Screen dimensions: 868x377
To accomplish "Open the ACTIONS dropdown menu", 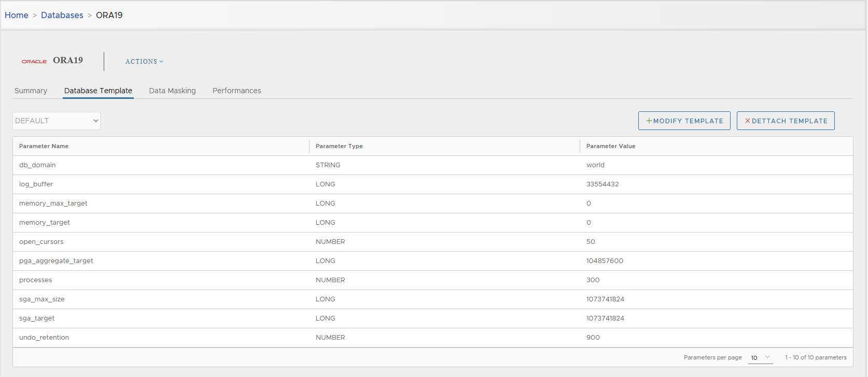I will (x=144, y=62).
